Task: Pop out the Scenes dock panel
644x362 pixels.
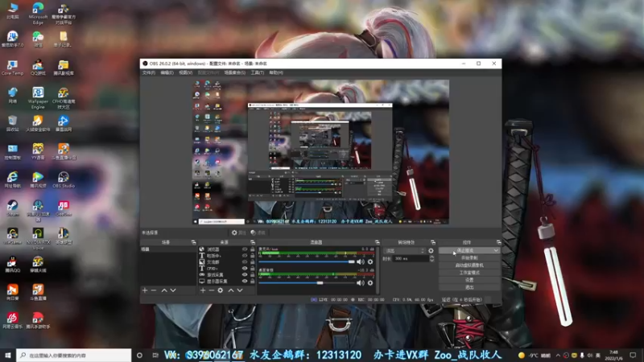Action: (193, 242)
